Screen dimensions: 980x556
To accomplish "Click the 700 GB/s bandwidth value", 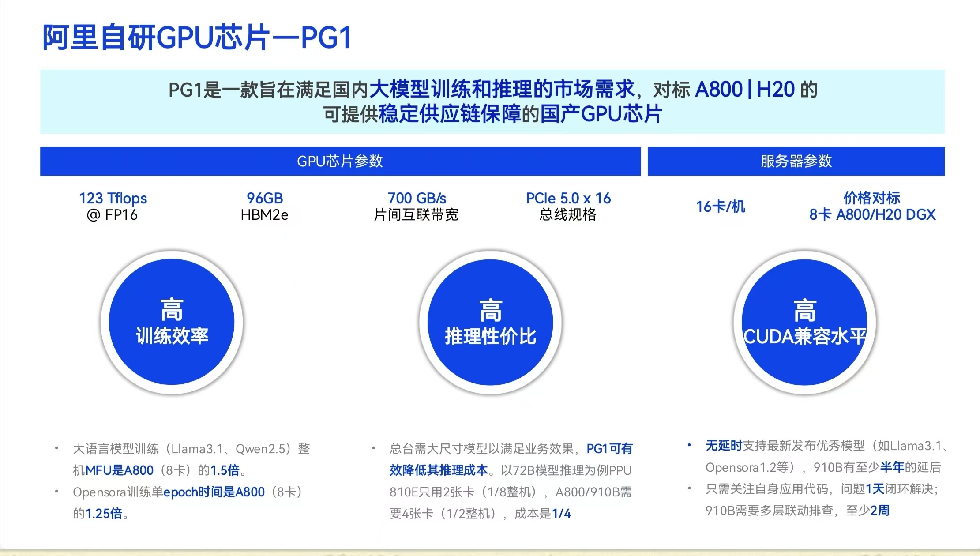I will pos(417,198).
